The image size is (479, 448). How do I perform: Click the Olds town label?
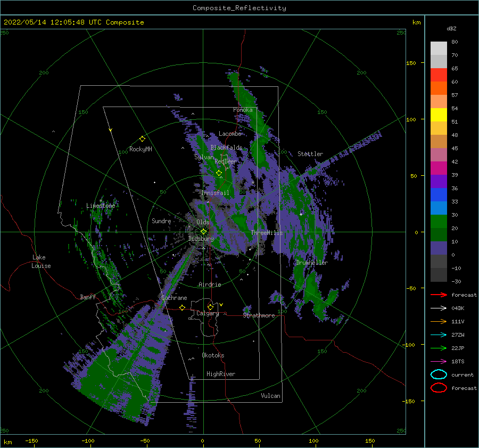pos(203,222)
